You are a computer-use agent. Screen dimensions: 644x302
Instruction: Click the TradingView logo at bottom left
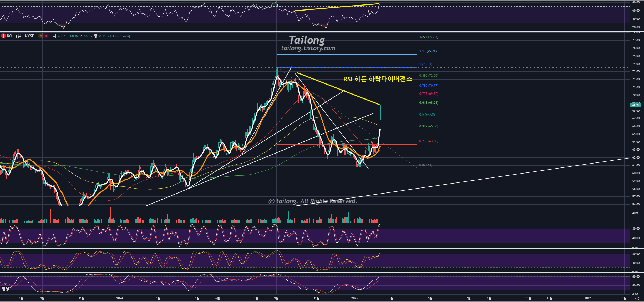coord(6,289)
